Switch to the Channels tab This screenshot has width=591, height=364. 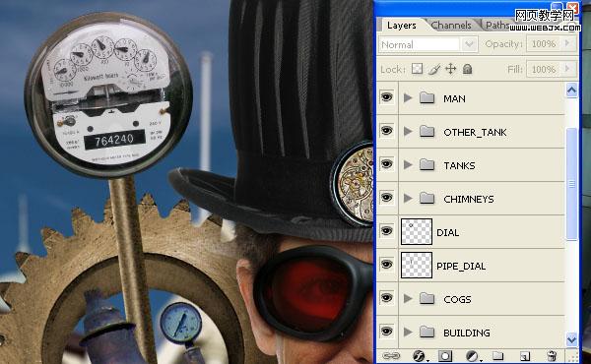tap(451, 26)
